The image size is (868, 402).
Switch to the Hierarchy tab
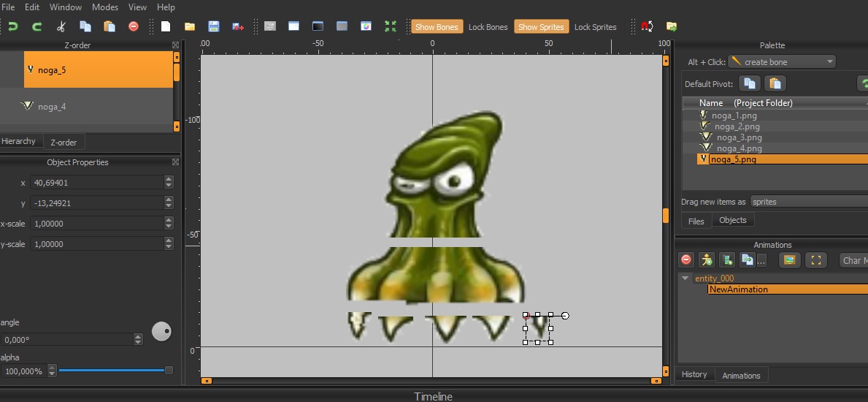click(19, 141)
